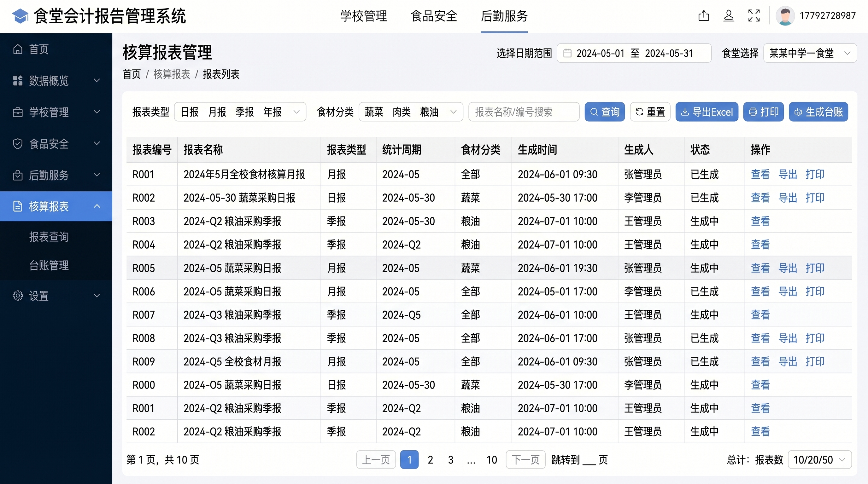Click the 核算报表 document icon

pos(18,206)
